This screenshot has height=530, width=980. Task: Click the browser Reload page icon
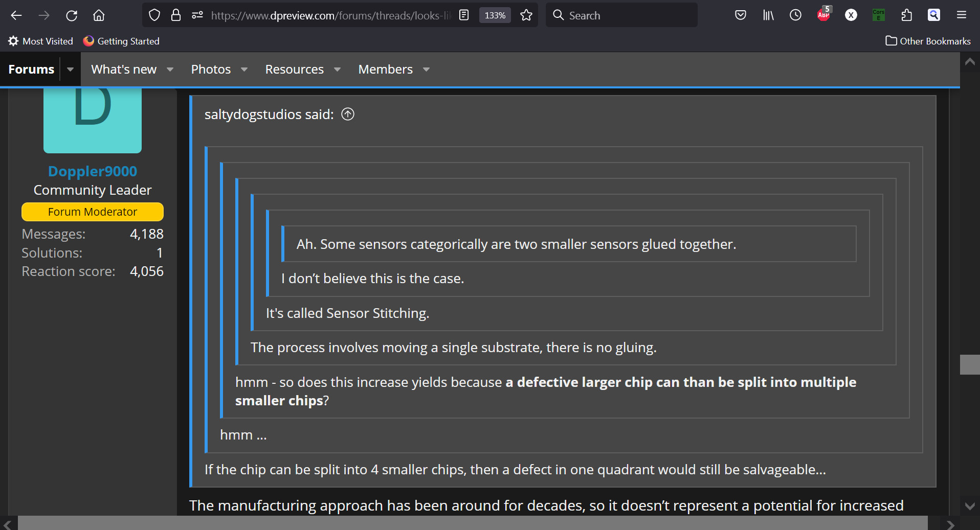click(72, 15)
